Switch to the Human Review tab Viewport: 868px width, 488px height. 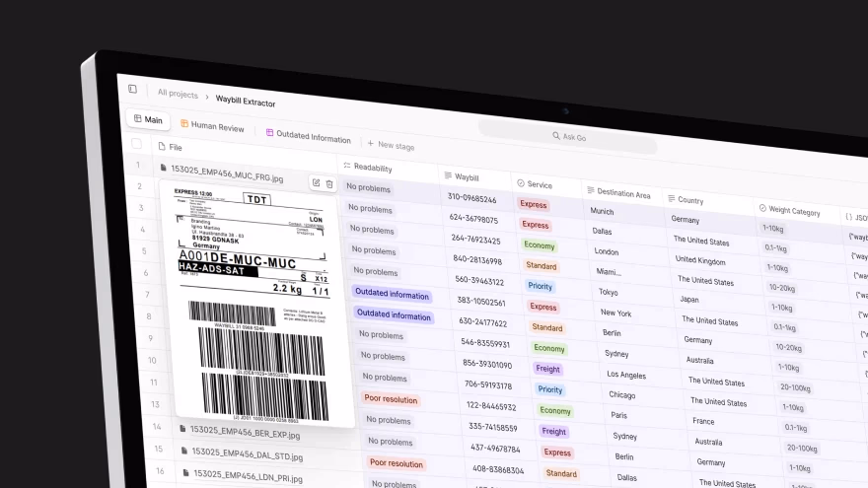point(212,126)
